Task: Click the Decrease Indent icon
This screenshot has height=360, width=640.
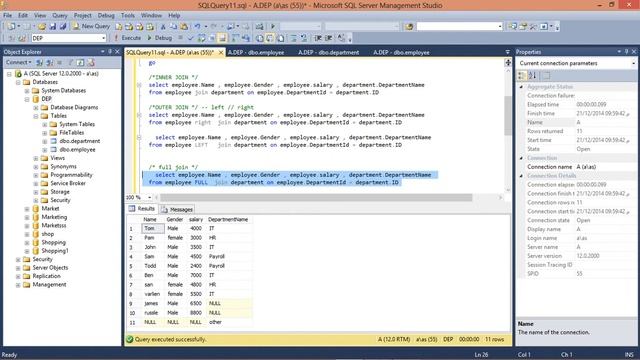Action: [x=318, y=38]
